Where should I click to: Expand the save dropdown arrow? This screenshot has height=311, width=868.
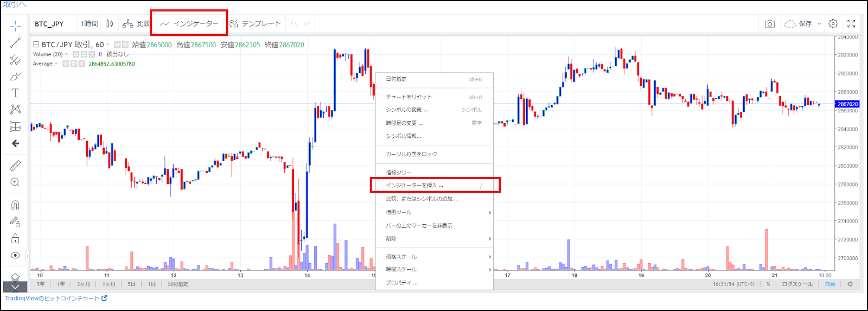(819, 24)
